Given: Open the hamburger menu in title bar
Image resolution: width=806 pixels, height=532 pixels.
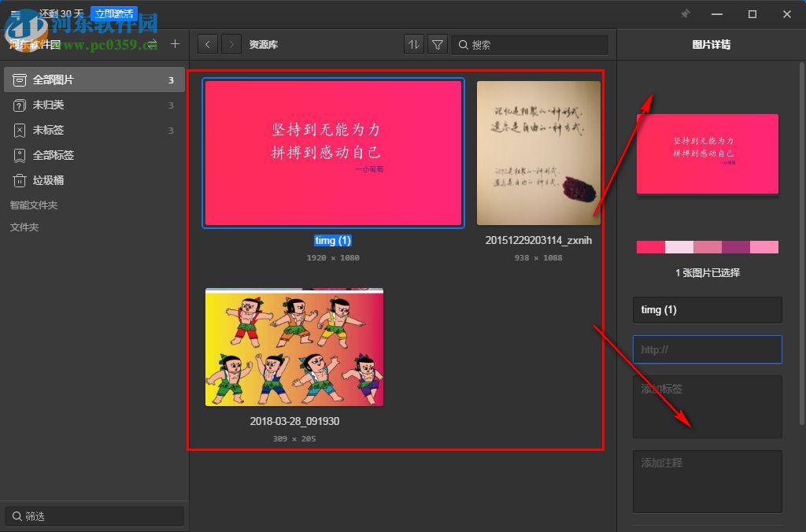Looking at the screenshot, I should pyautogui.click(x=13, y=13).
